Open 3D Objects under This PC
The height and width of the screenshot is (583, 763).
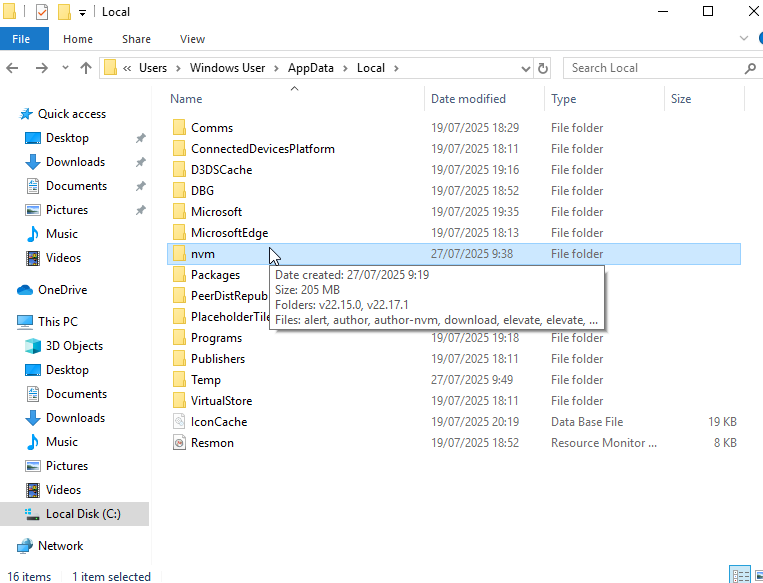point(74,346)
